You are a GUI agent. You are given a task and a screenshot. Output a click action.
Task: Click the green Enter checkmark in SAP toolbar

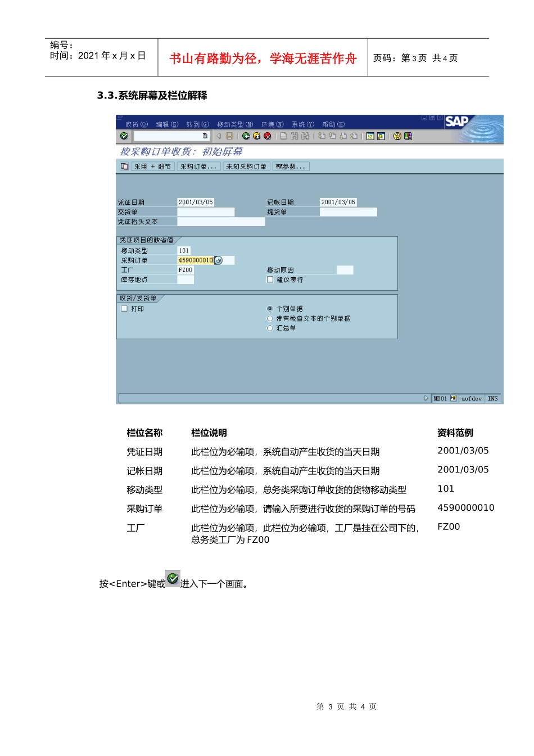tap(124, 136)
